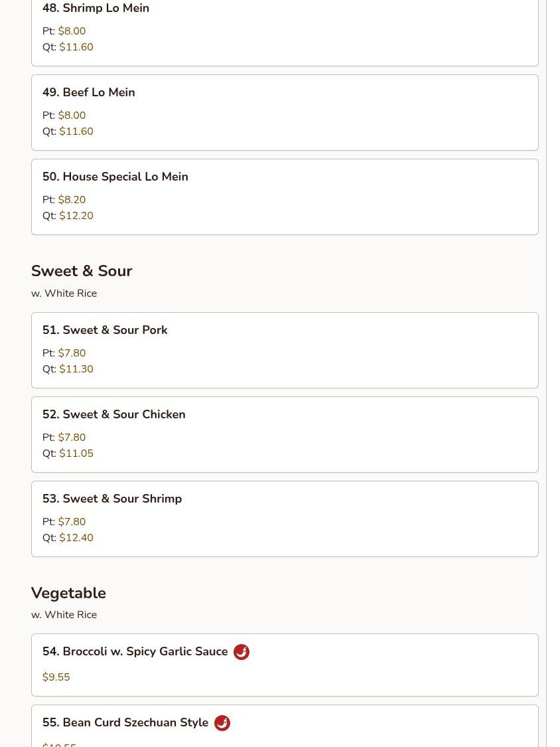Screen dimensions: 560x747
Task: Open the 53. Sweet & Sour Shrimp item
Action: click(111, 499)
